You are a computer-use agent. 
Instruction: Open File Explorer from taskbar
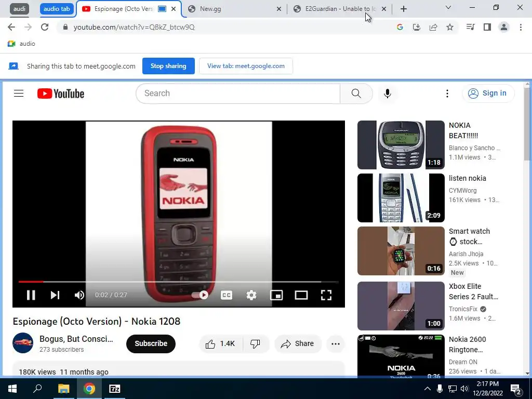coord(63,389)
